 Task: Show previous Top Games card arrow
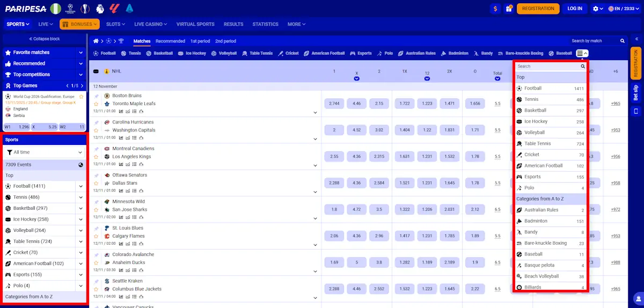pyautogui.click(x=67, y=86)
